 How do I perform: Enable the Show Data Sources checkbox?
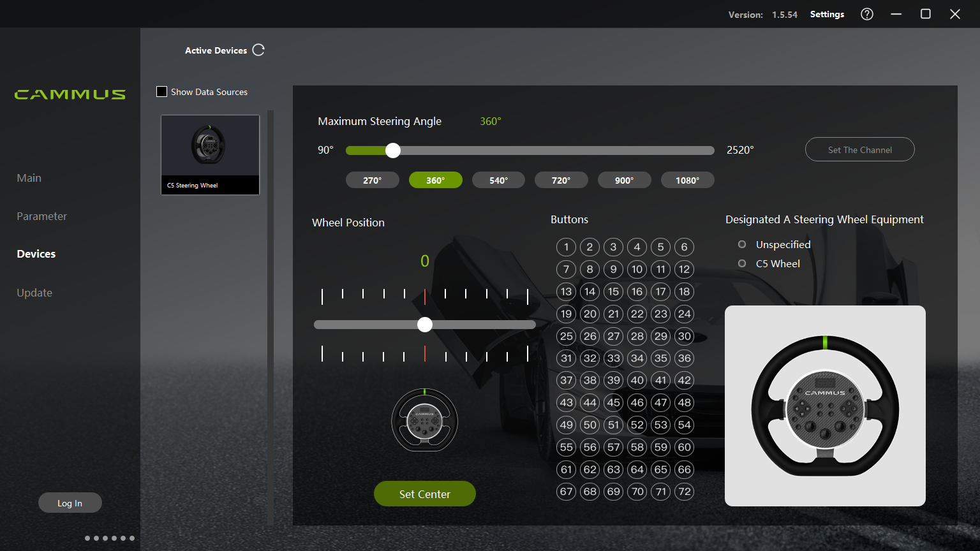pos(161,92)
